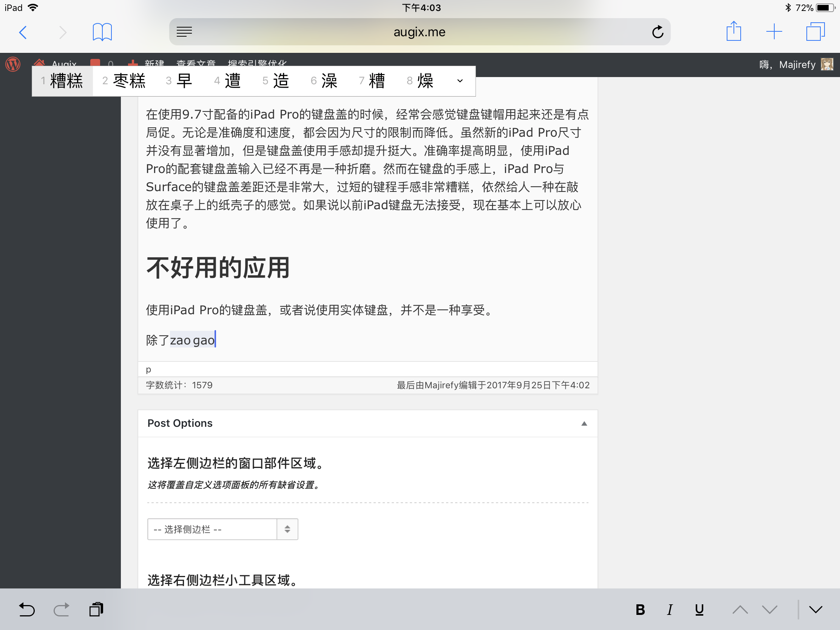Choose candidate 5 造

(x=276, y=81)
